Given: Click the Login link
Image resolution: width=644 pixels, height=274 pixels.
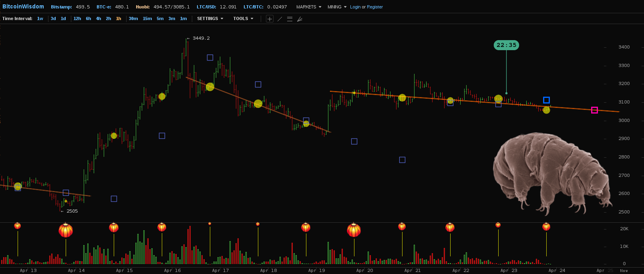Looking at the screenshot, I should [x=355, y=7].
